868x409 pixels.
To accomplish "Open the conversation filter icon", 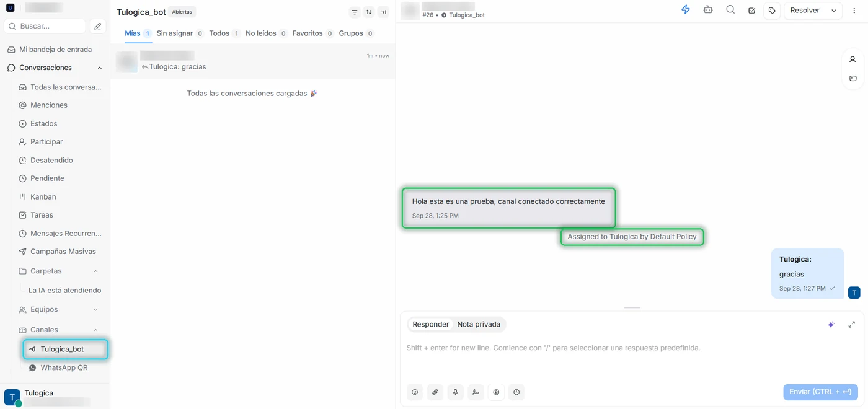I will coord(355,12).
